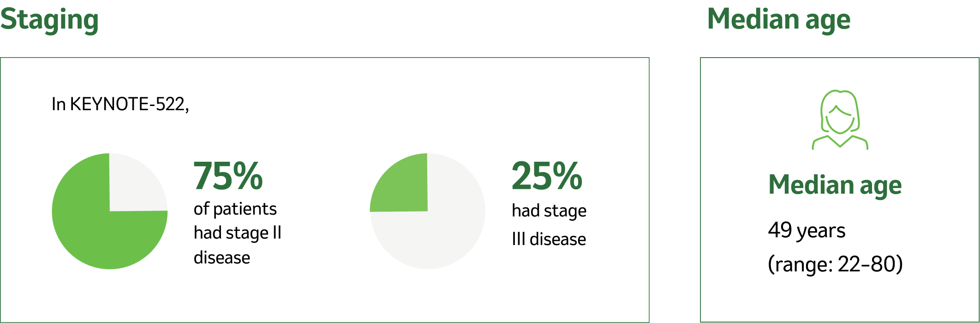
Task: Click the bold "Median age" label below the woman icon
Action: (835, 185)
